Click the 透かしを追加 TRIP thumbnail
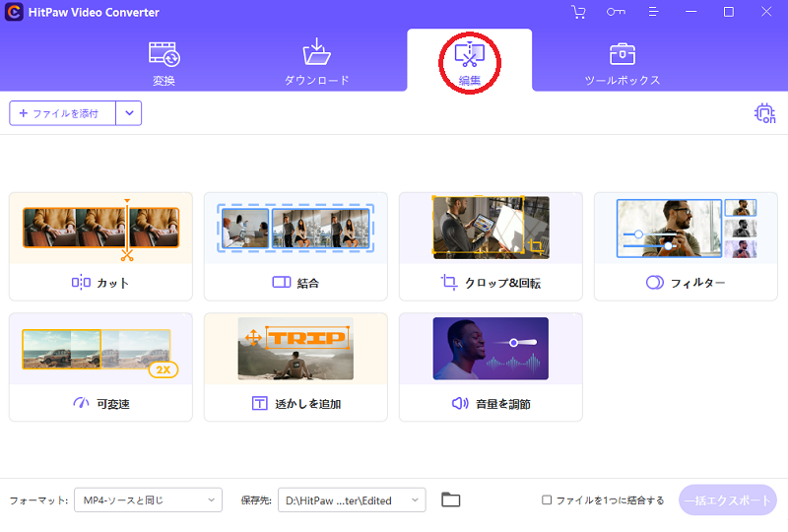788x532 pixels. tap(295, 348)
